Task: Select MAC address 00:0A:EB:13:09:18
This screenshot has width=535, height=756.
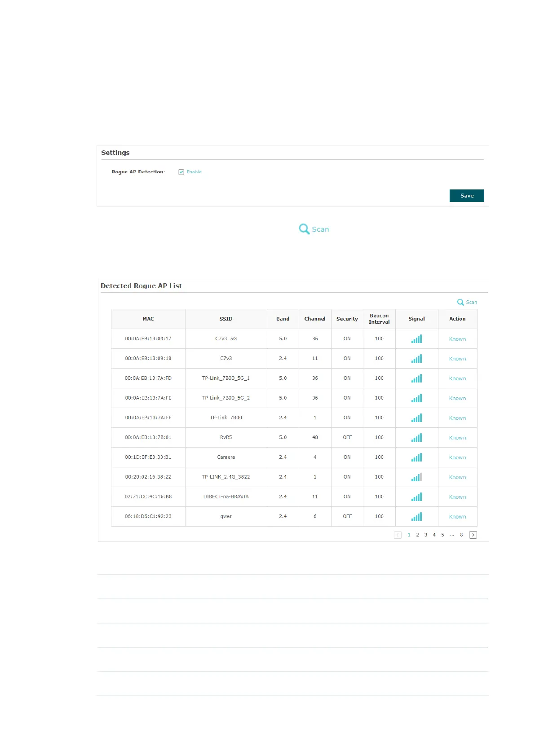Action: (148, 359)
